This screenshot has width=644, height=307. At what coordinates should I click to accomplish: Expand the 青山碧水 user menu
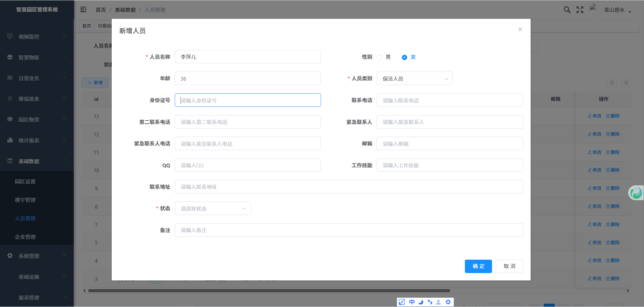[x=617, y=10]
